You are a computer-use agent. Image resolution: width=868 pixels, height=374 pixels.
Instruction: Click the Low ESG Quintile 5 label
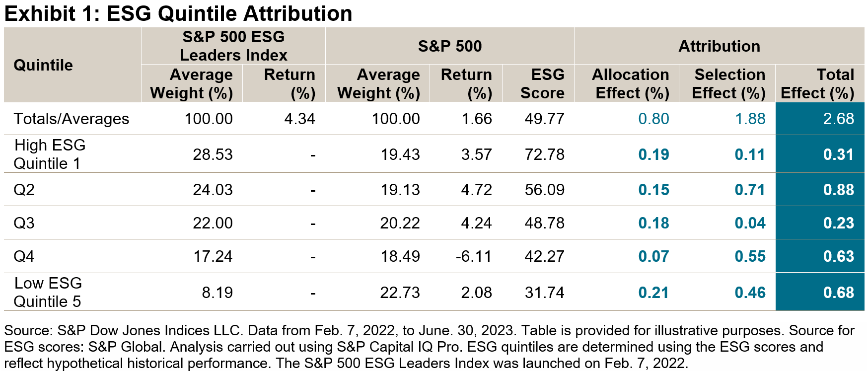[48, 292]
